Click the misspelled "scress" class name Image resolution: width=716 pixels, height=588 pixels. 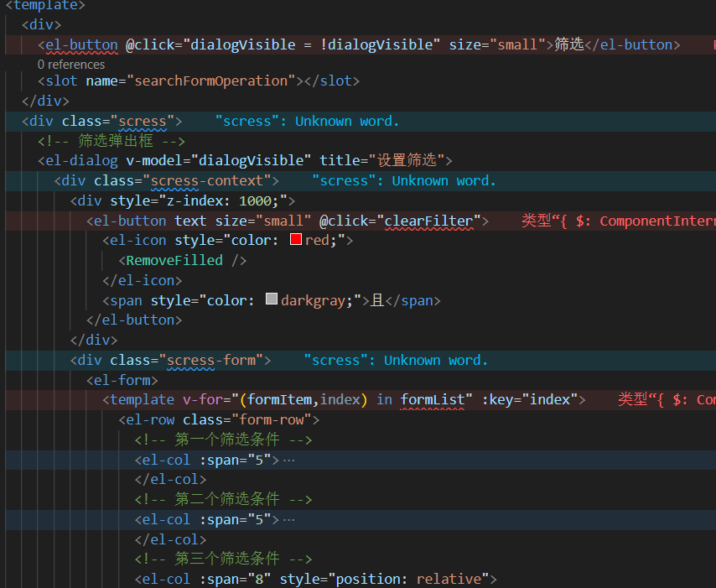coord(143,120)
